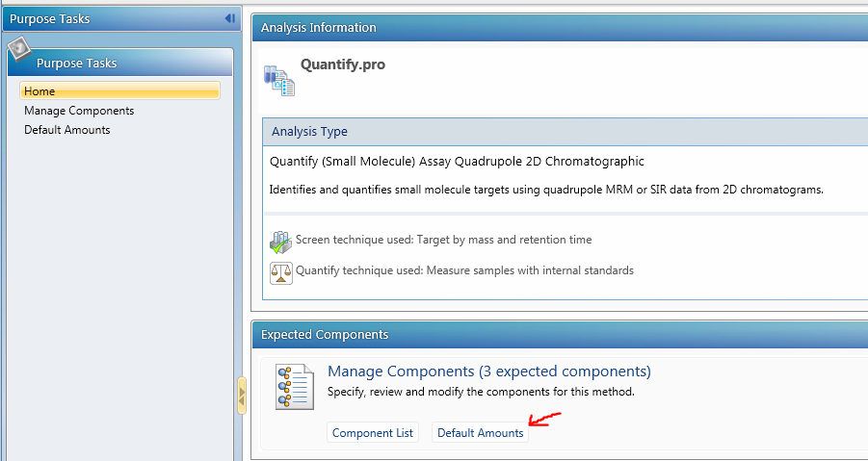Click the Quantify.pro title text
Screen dimensions: 868x461
coord(343,64)
